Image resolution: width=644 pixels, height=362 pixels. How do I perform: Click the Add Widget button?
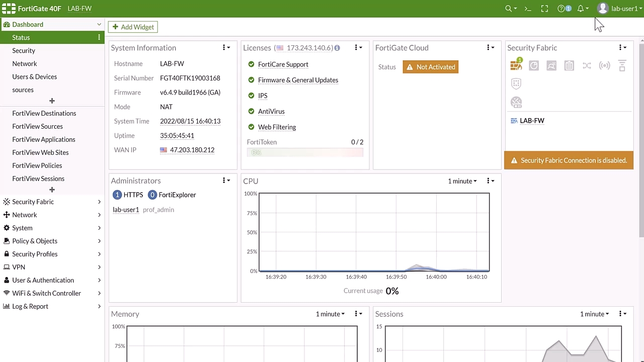pyautogui.click(x=133, y=27)
